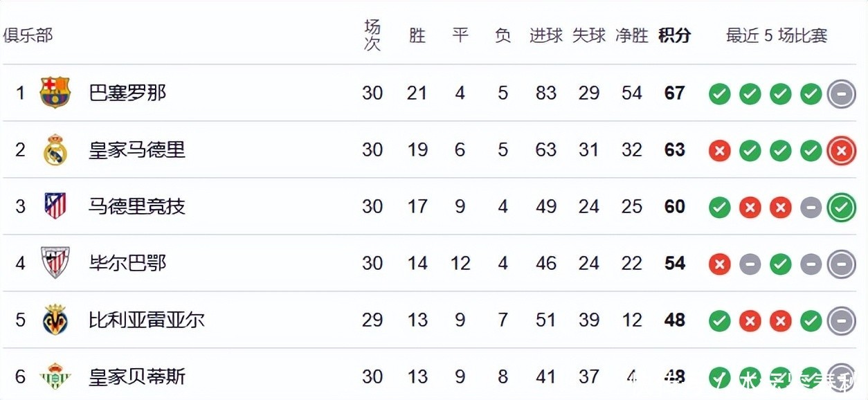Click the Real Betis club crest
The image size is (868, 400).
[55, 376]
